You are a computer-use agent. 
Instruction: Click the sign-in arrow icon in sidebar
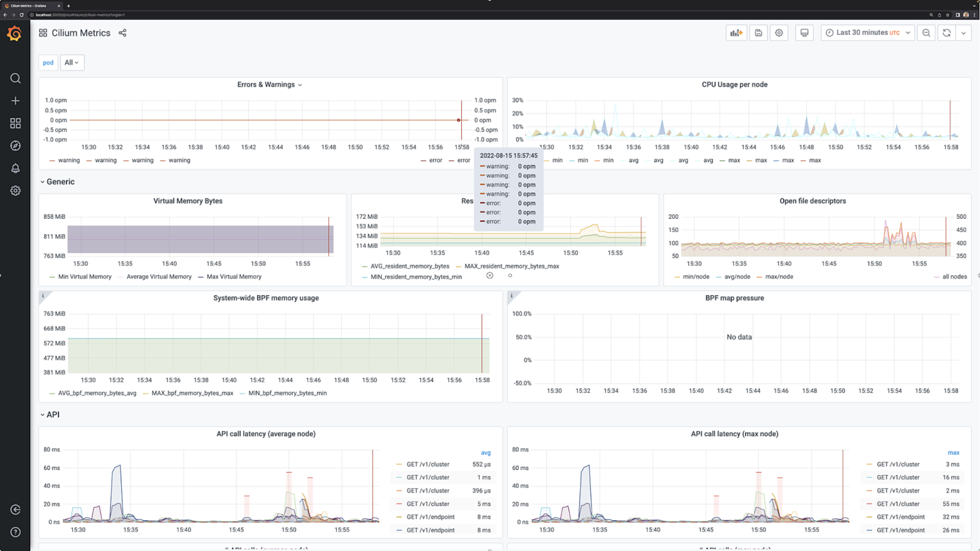pos(15,510)
